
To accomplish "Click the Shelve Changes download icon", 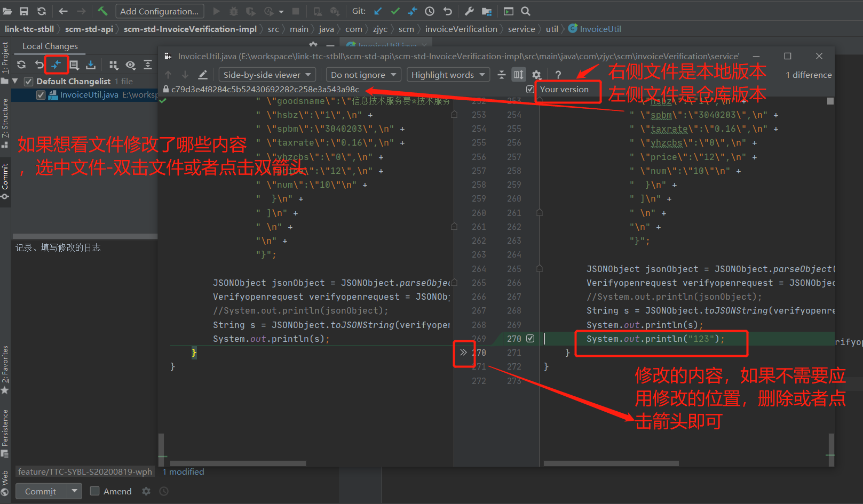I will click(x=91, y=65).
